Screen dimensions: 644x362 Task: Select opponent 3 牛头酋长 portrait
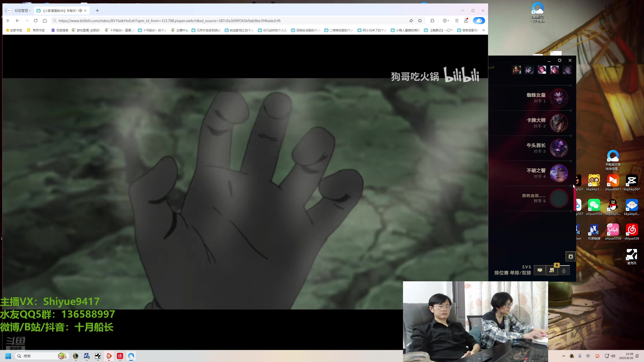(x=559, y=148)
